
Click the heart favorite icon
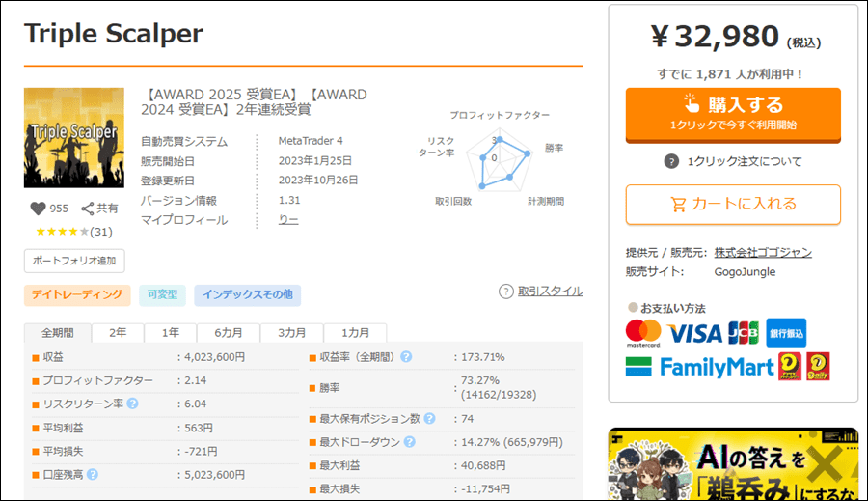(x=38, y=209)
